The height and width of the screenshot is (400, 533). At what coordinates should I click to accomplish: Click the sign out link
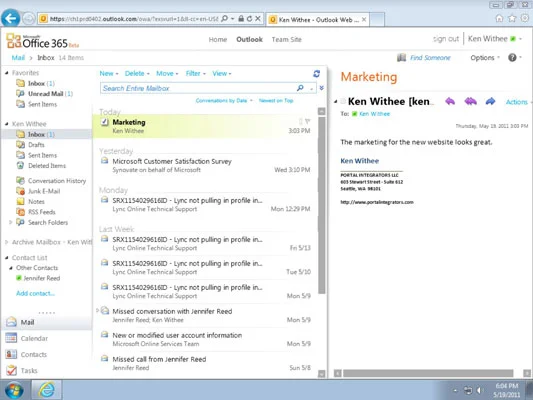[446, 39]
